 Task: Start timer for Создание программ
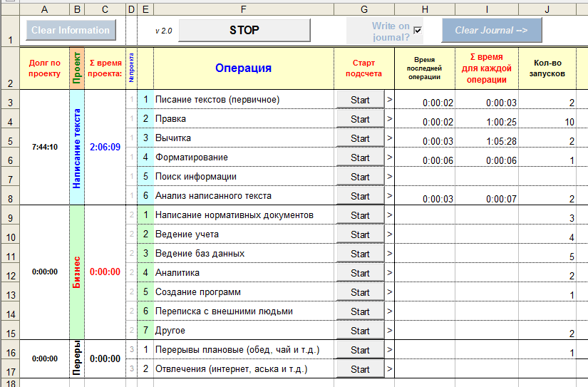pos(360,292)
